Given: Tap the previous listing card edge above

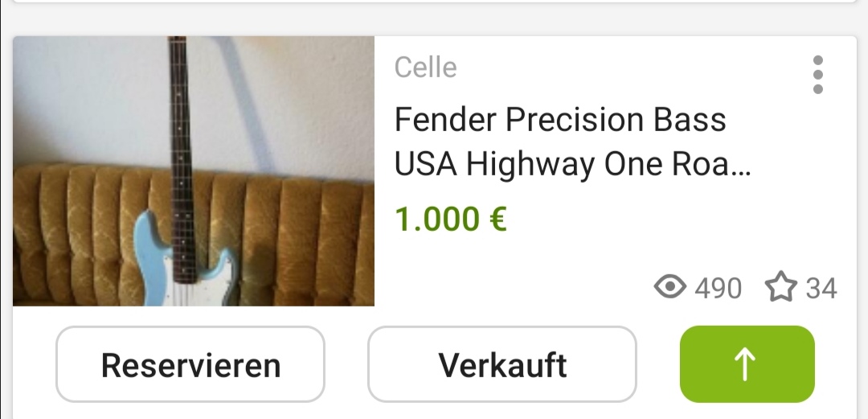Looking at the screenshot, I should pyautogui.click(x=434, y=2).
